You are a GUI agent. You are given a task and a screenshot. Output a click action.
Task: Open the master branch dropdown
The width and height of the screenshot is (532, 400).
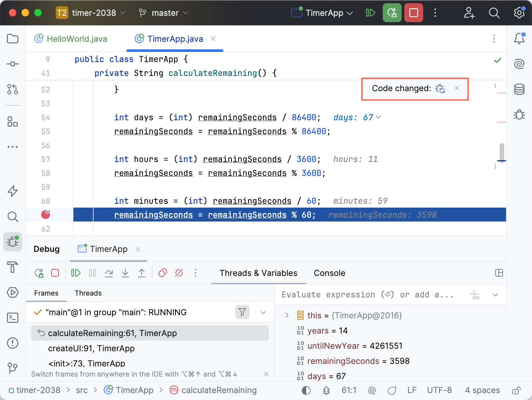pyautogui.click(x=163, y=13)
